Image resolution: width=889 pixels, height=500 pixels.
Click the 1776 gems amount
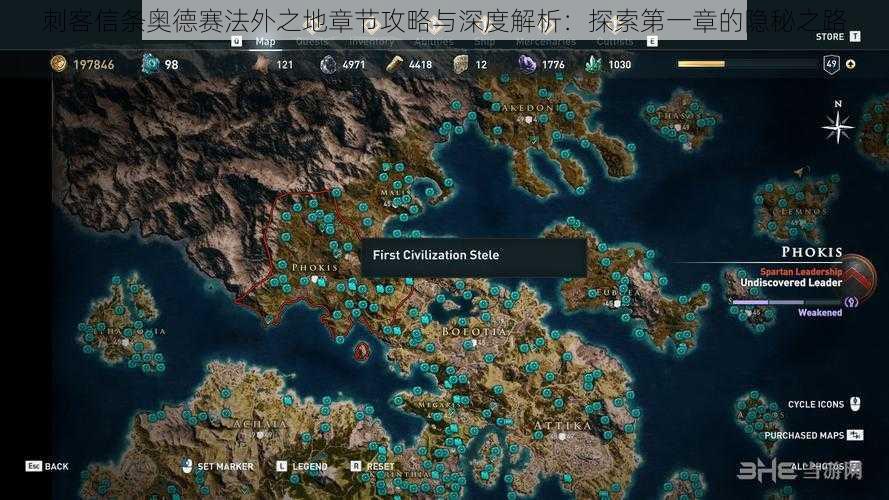coord(553,65)
